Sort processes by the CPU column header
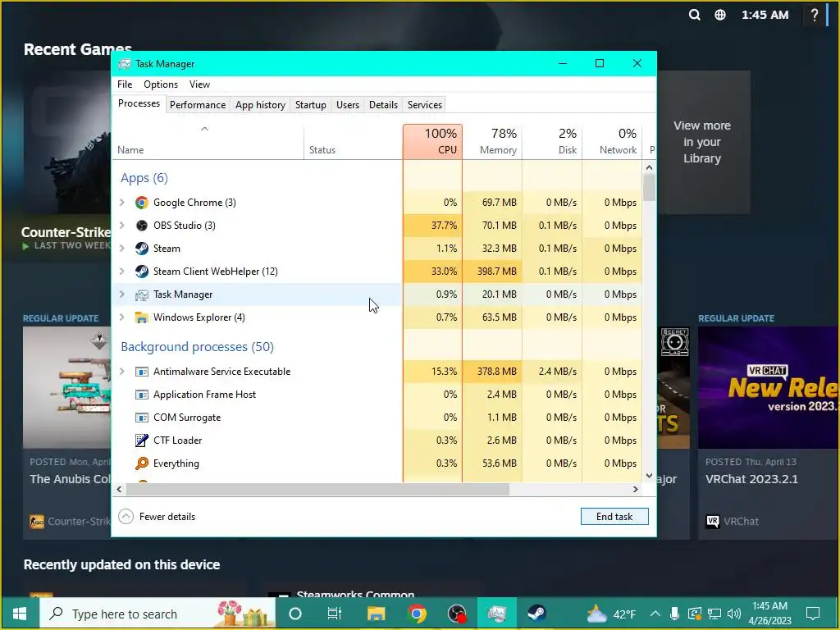 [x=433, y=141]
